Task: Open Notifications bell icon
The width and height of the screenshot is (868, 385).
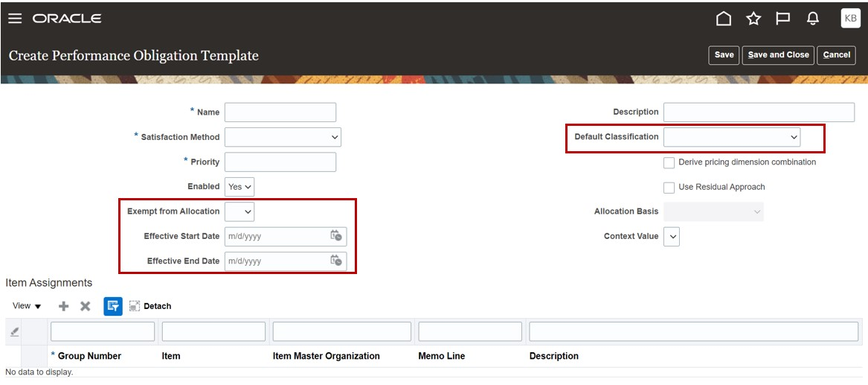Action: [813, 19]
